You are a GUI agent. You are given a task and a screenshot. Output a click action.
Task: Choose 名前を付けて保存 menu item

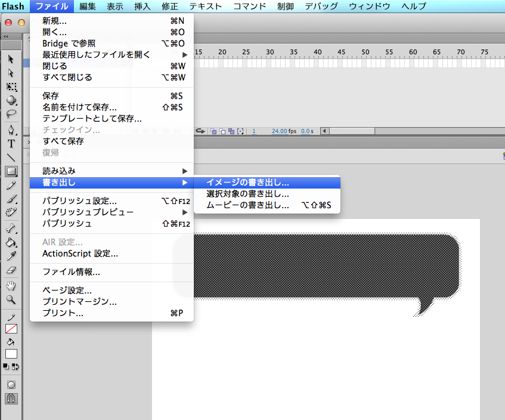coord(111,107)
